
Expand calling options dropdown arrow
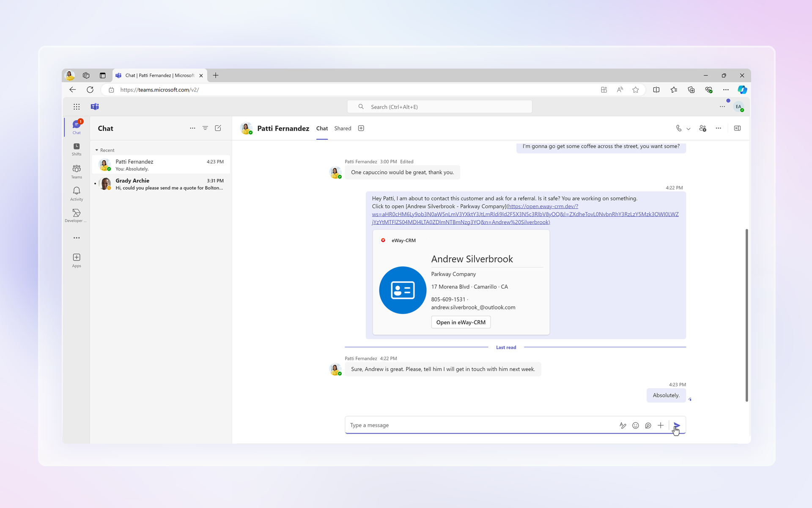tap(689, 129)
